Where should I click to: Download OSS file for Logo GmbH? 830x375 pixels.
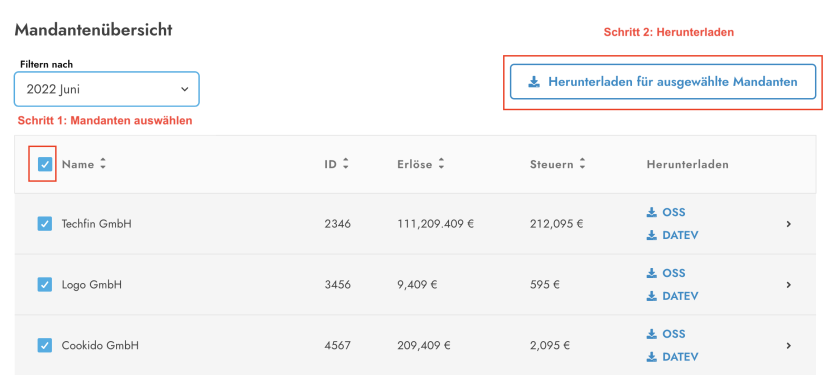click(666, 273)
